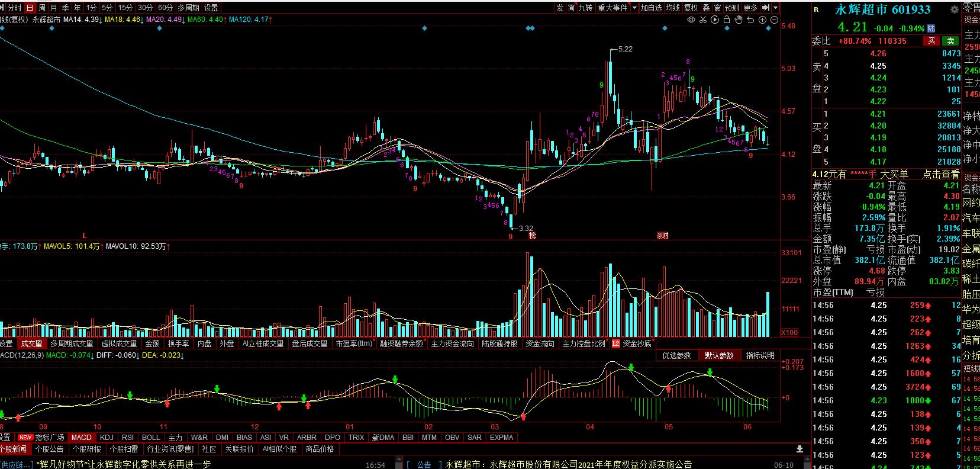The image size is (980, 469).
Task: Zoom in with the plus circle icon
Action: click(x=763, y=20)
